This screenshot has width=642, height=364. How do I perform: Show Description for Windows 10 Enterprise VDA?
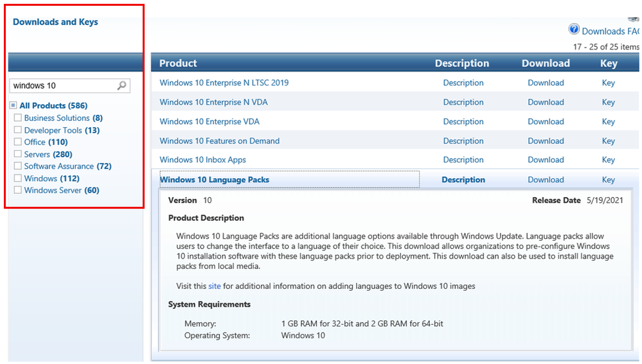[x=463, y=121]
